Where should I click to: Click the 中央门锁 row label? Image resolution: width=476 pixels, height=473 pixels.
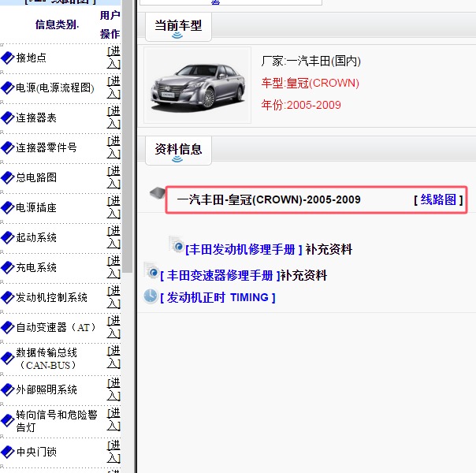(x=36, y=452)
